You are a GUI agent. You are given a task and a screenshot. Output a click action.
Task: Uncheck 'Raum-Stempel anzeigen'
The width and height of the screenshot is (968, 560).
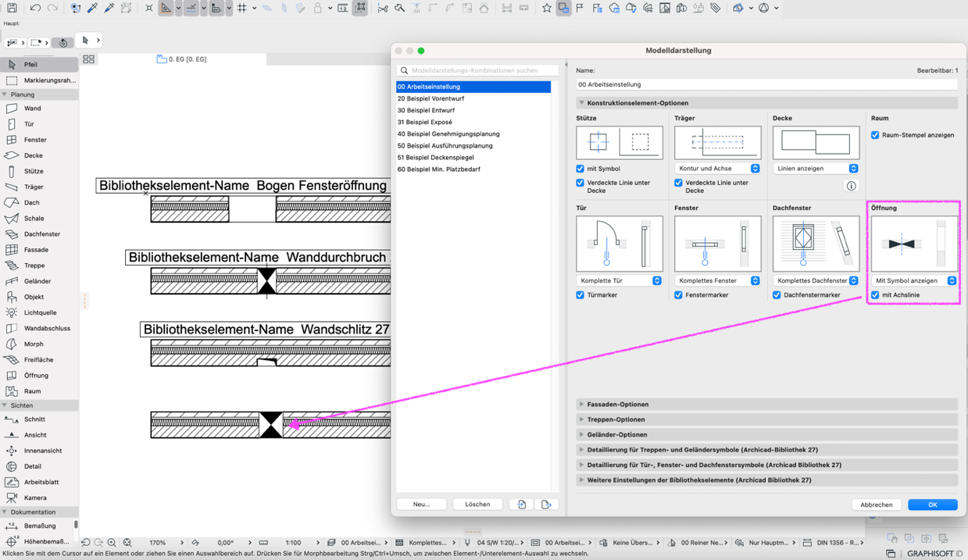(875, 135)
